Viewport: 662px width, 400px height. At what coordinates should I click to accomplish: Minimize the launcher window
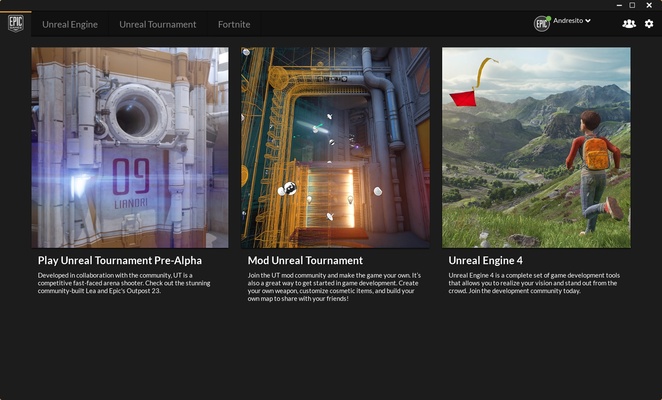pyautogui.click(x=619, y=5)
